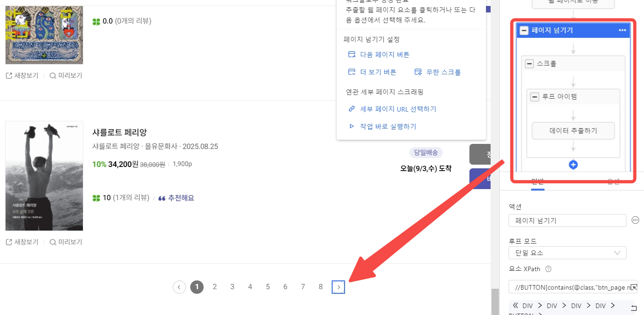This screenshot has width=644, height=315.
Task: Click the 샤를로트 페리앙 book cover thumbnail
Action: click(x=44, y=176)
